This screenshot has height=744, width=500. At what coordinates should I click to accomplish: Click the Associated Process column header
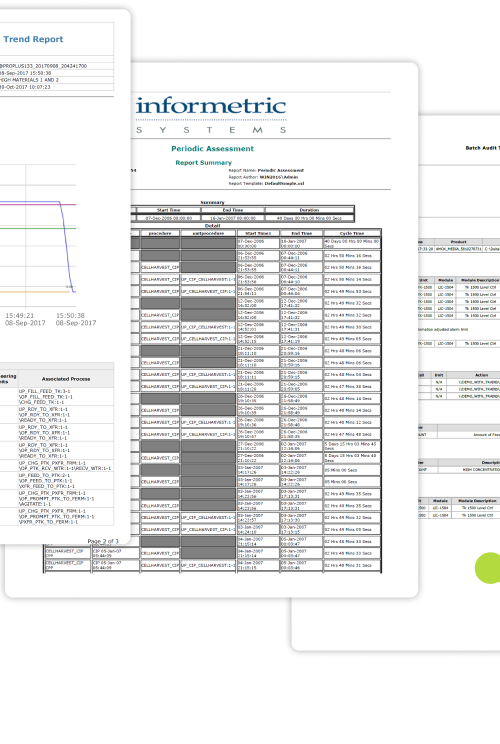coord(66,379)
